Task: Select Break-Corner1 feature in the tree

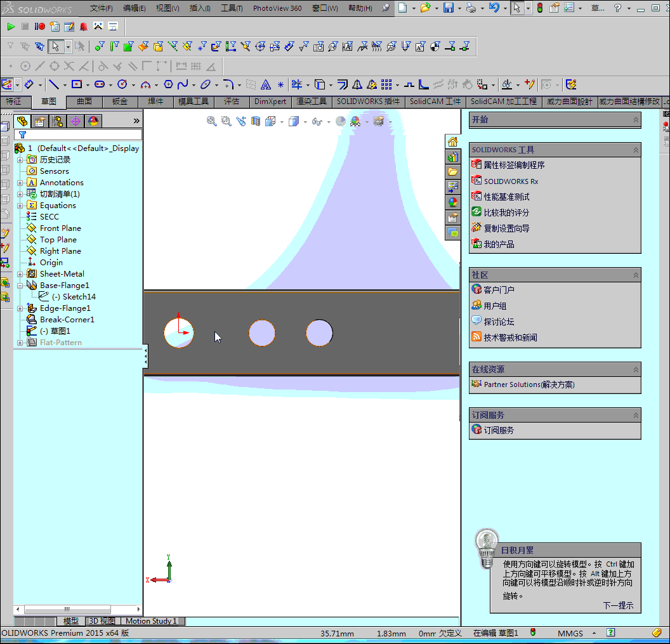Action: (x=67, y=320)
